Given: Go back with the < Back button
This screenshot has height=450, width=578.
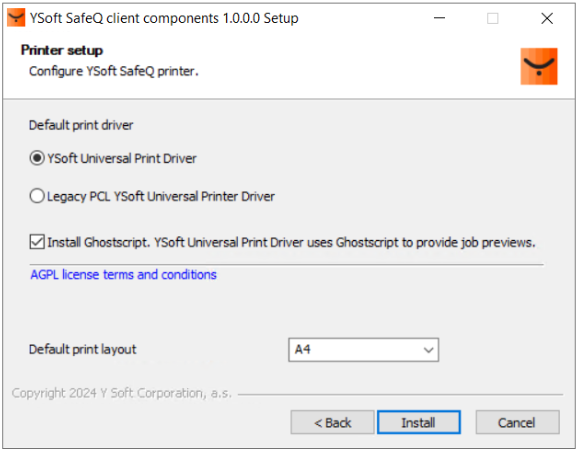Looking at the screenshot, I should [332, 422].
